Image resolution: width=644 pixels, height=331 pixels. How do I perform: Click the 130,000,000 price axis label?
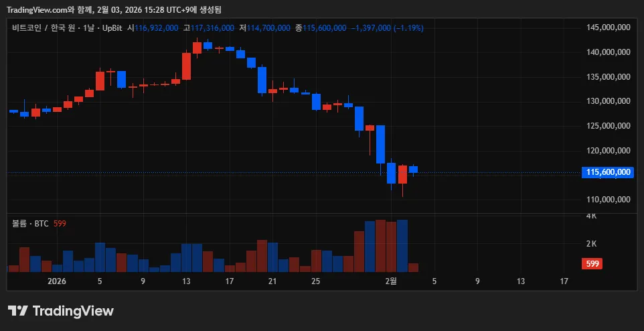(x=608, y=101)
